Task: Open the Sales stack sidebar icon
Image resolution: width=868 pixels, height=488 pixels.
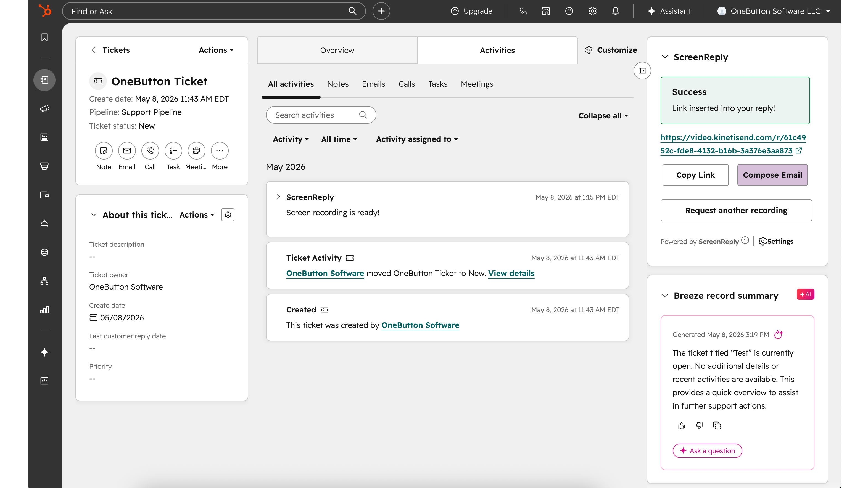Action: click(x=44, y=166)
